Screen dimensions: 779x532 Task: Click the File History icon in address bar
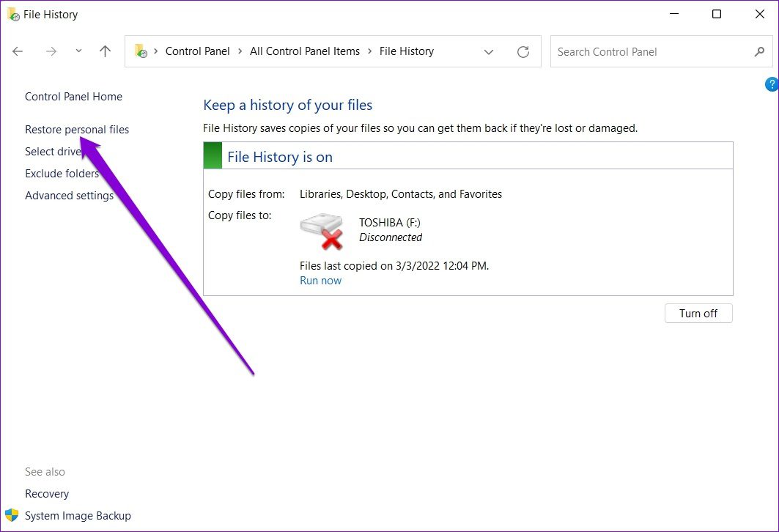click(x=141, y=51)
